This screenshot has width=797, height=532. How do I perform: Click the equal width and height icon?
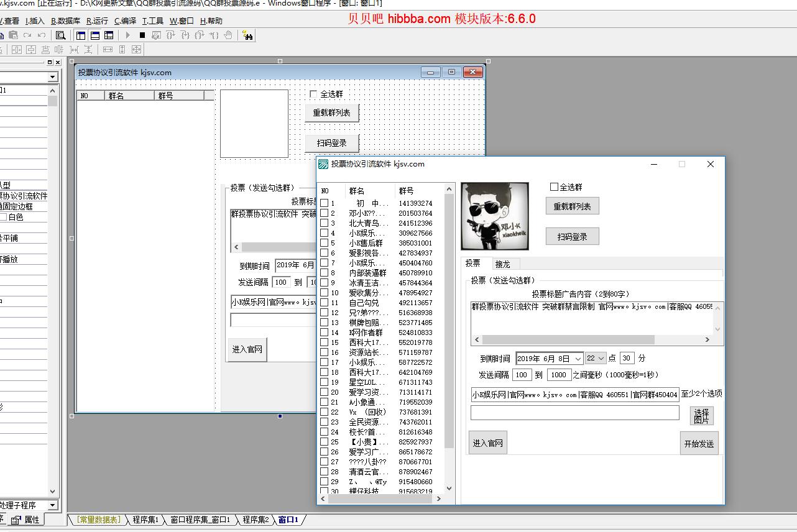point(136,49)
